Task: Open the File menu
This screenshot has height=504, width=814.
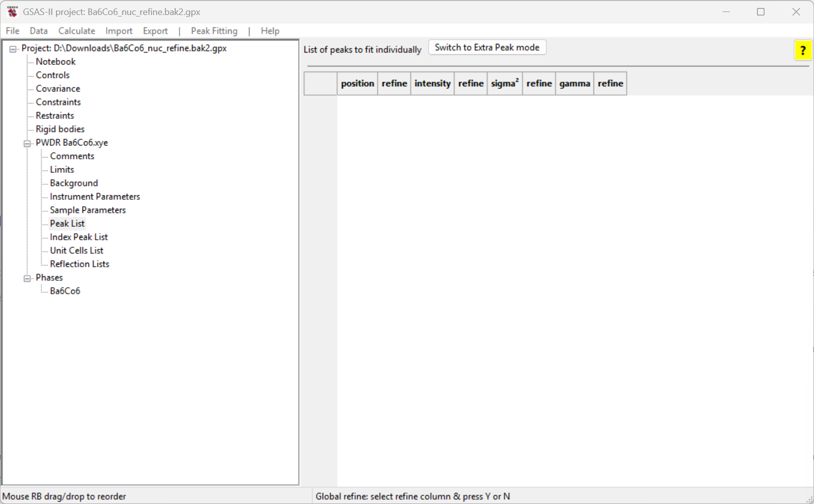Action: [12, 31]
